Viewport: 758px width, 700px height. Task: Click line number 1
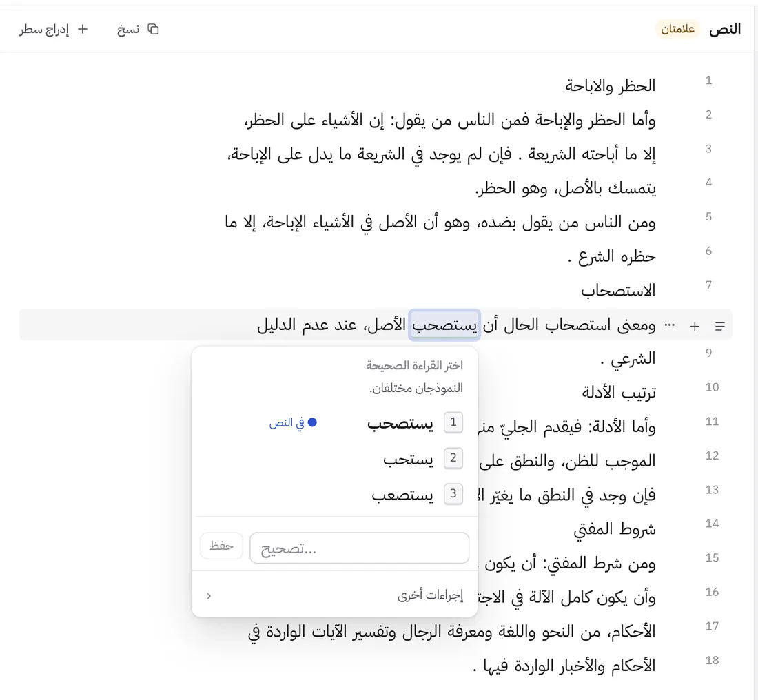click(708, 80)
